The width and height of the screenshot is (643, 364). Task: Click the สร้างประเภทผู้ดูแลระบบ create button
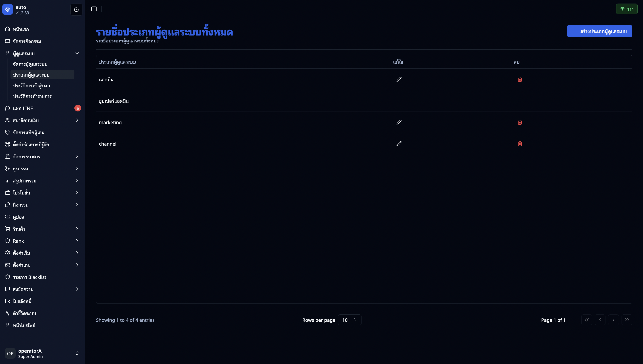[x=599, y=31]
